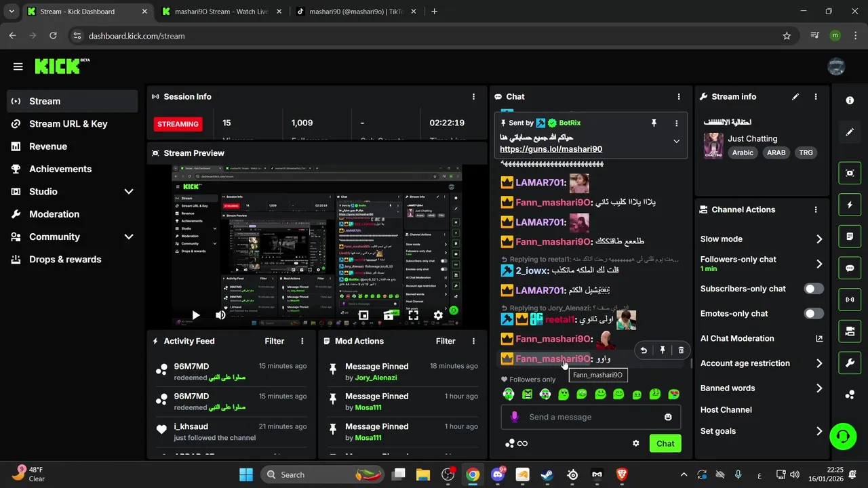Switch to the mashari90 TikTok browser tab
This screenshot has height=488, width=868.
357,12
